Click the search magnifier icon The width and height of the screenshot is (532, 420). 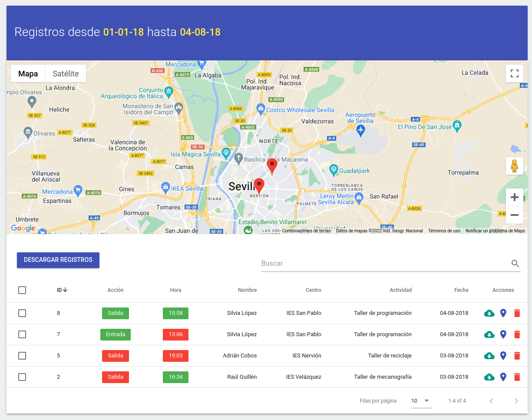[x=515, y=264]
